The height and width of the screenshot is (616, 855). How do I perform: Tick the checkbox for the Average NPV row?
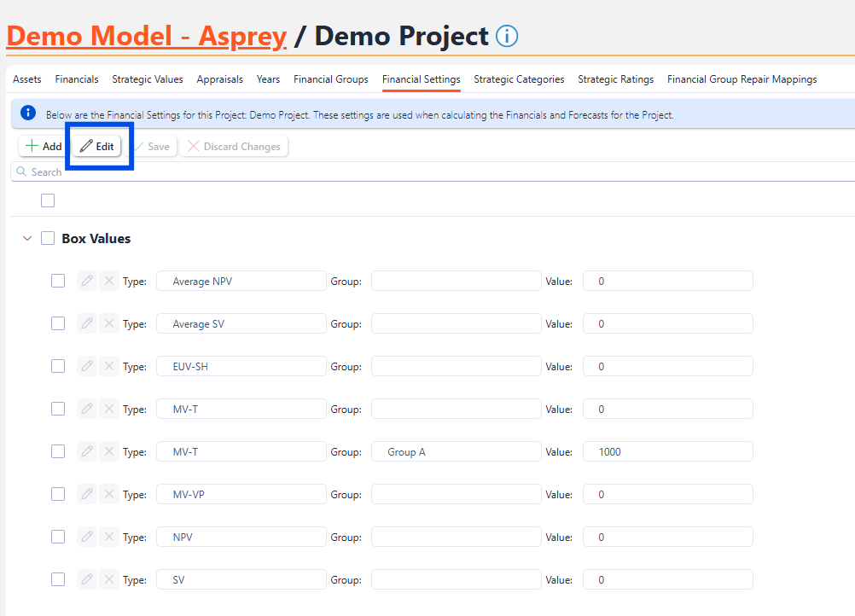point(58,281)
